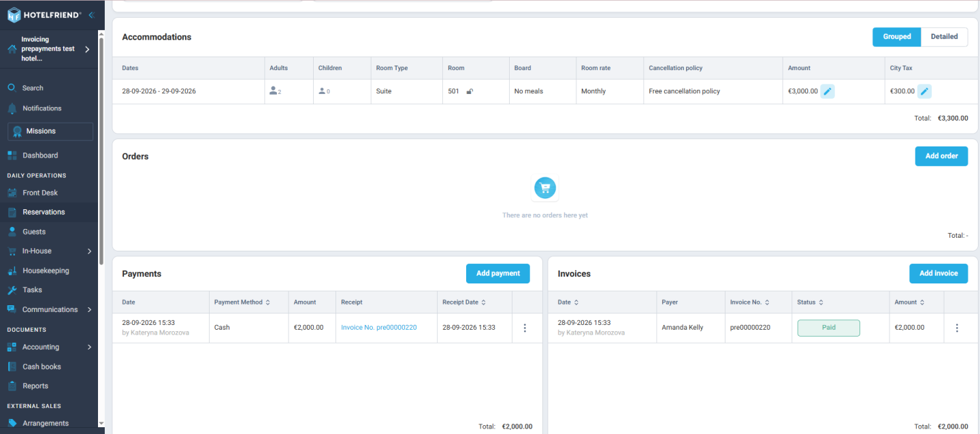Screen dimensions: 980x434
Task: Sort invoices by Amount column
Action: point(922,302)
